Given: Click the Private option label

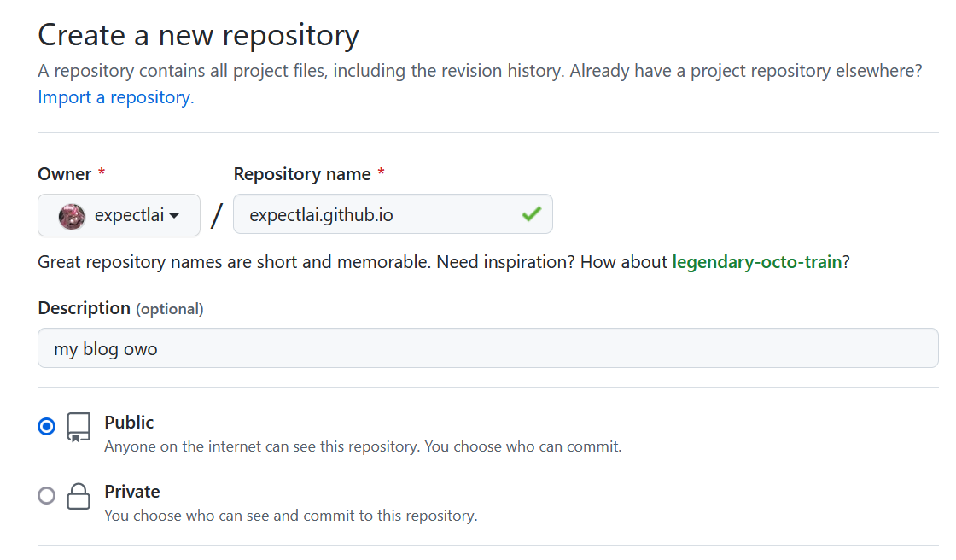Looking at the screenshot, I should (x=131, y=492).
